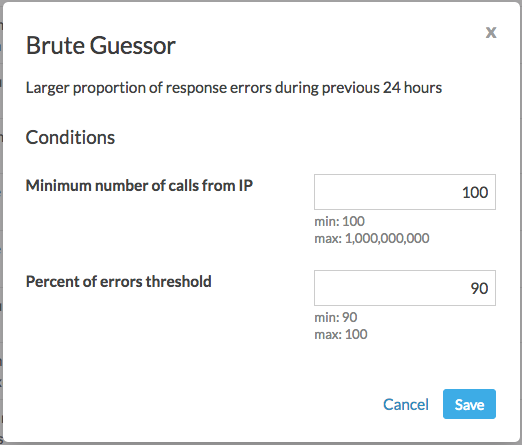Select the 'Percent of errors threshold' label

click(119, 282)
